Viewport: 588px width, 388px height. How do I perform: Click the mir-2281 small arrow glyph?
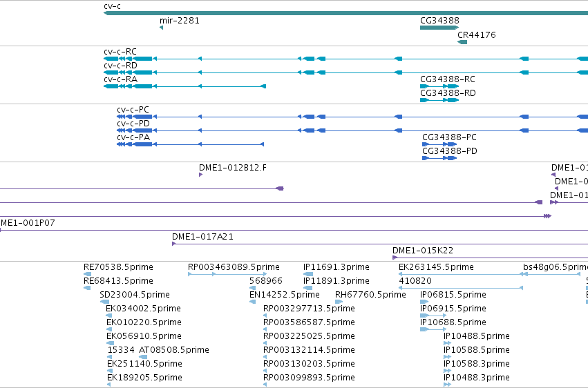[161, 28]
